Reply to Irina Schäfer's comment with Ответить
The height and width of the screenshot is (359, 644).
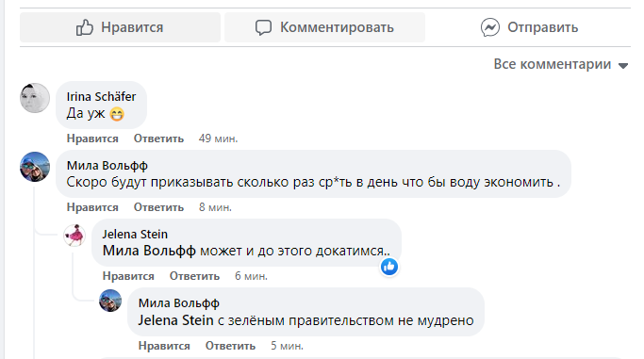[158, 139]
